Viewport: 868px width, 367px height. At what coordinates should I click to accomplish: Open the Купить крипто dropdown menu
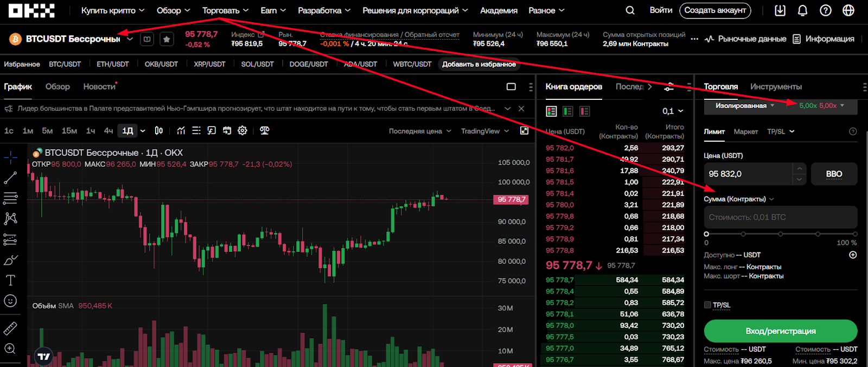point(113,10)
